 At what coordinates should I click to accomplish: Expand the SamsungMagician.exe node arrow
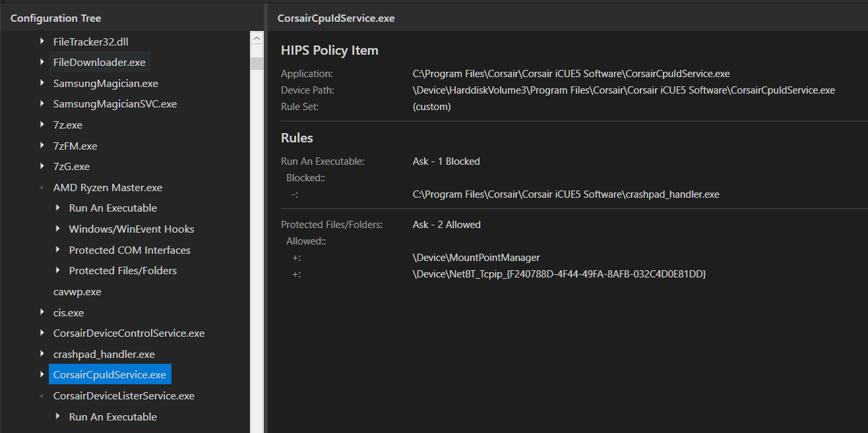[42, 84]
